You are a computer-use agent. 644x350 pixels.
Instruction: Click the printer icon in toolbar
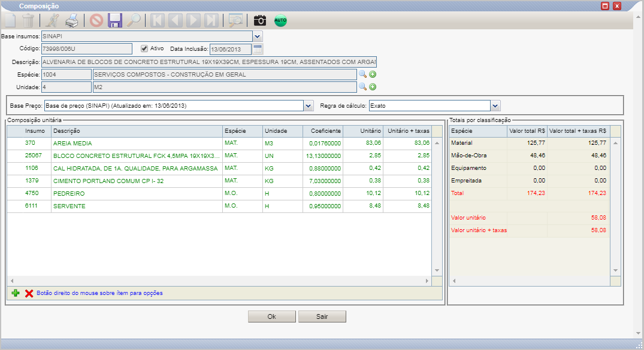point(72,20)
